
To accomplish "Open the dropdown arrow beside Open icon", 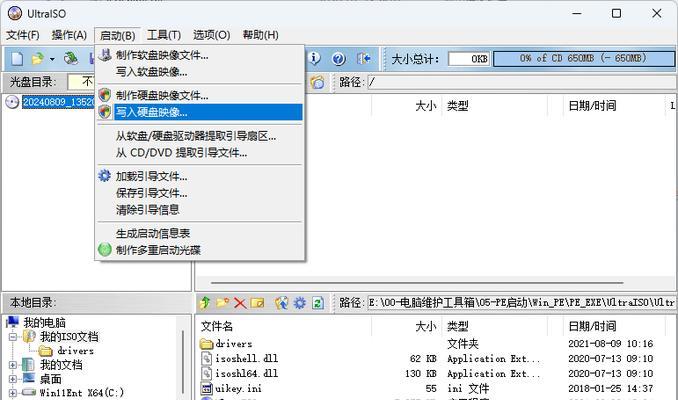I will [x=52, y=59].
